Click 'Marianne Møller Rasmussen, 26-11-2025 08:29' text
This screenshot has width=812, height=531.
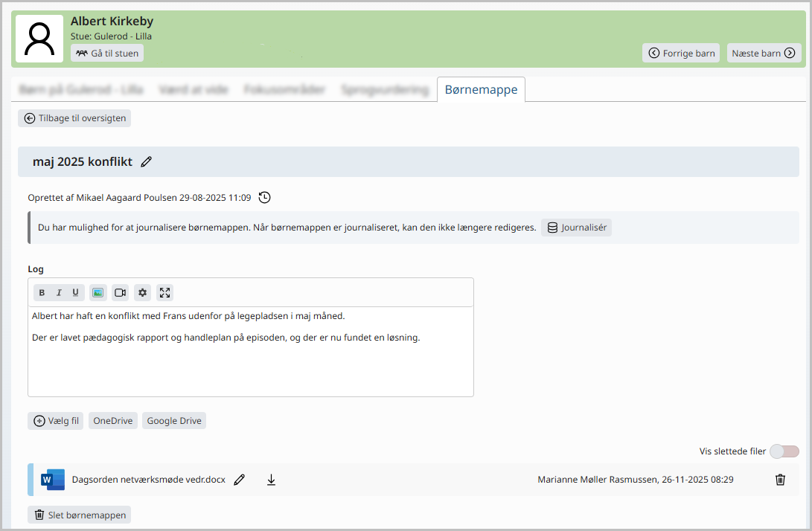[x=636, y=480]
